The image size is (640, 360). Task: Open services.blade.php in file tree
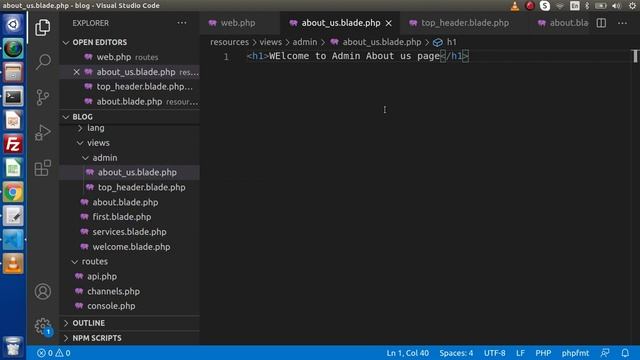click(x=129, y=232)
